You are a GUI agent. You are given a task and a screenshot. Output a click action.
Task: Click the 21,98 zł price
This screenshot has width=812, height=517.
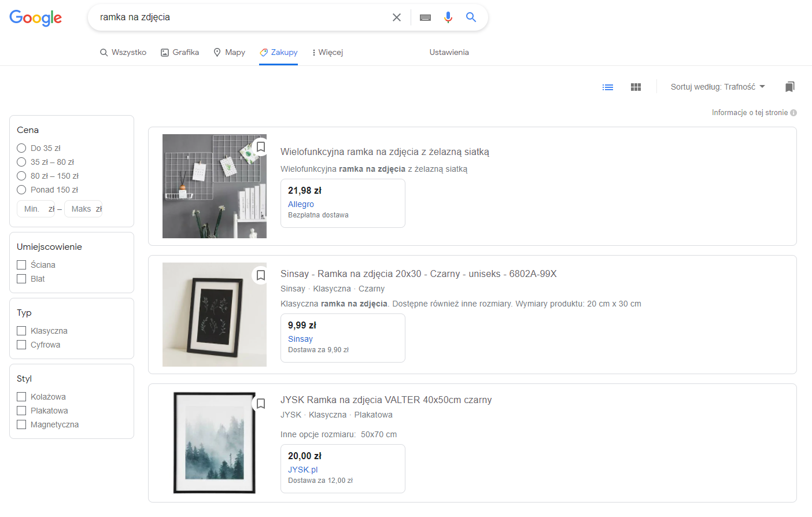[x=305, y=190]
